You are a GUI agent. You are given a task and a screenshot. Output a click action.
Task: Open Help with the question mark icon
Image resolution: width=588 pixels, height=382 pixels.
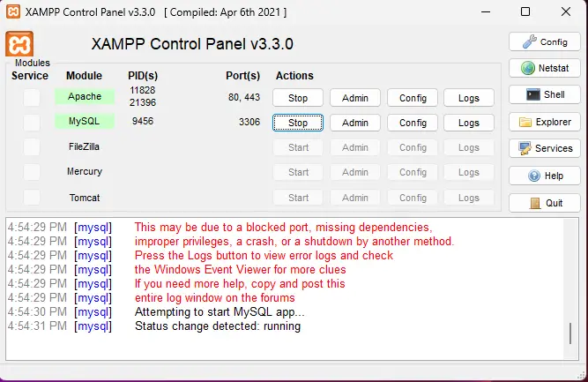click(545, 176)
